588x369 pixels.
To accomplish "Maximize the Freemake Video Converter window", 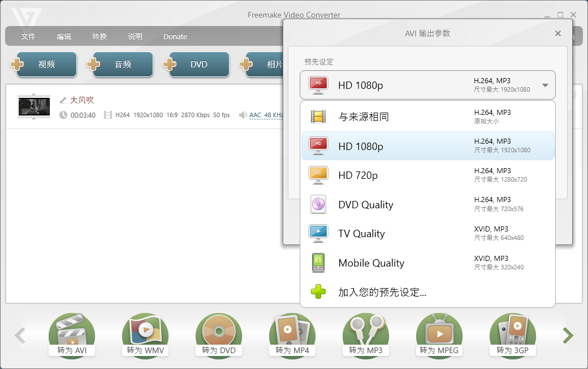I will pos(560,15).
